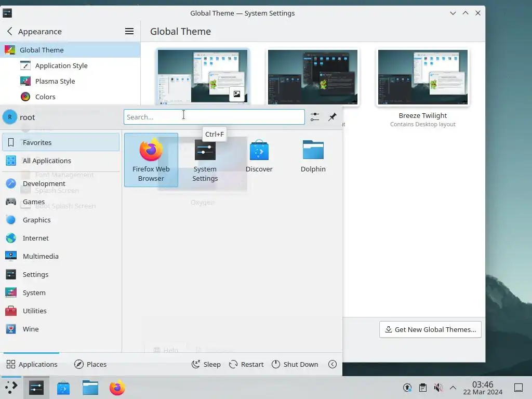Open Internet category in launcher

point(61,238)
